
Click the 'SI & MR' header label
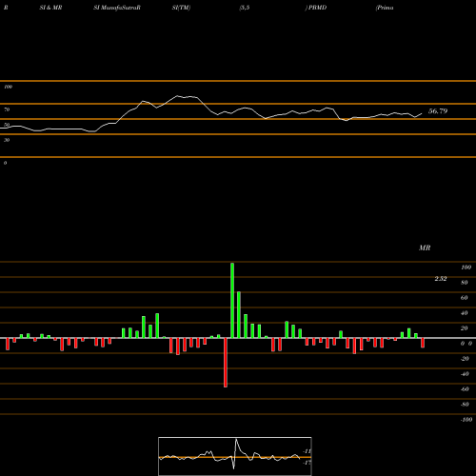(x=50, y=8)
